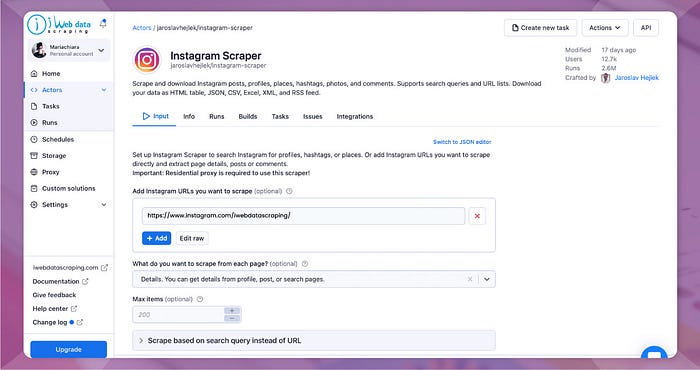Click the Actors breadcrumb link
Screen dimensions: 700x370
point(142,28)
